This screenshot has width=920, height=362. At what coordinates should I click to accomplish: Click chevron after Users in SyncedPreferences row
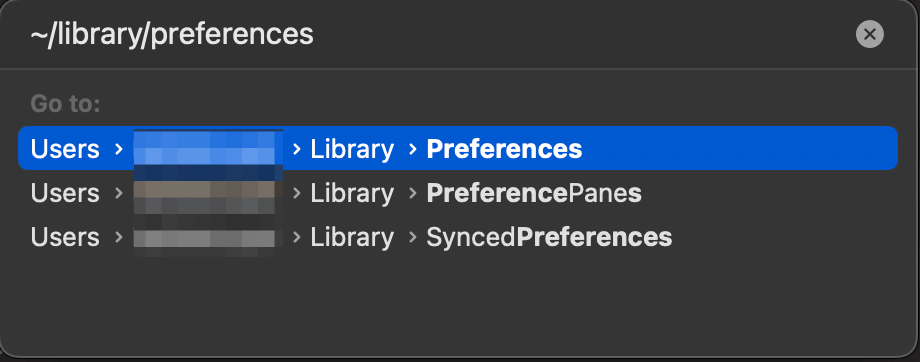119,237
